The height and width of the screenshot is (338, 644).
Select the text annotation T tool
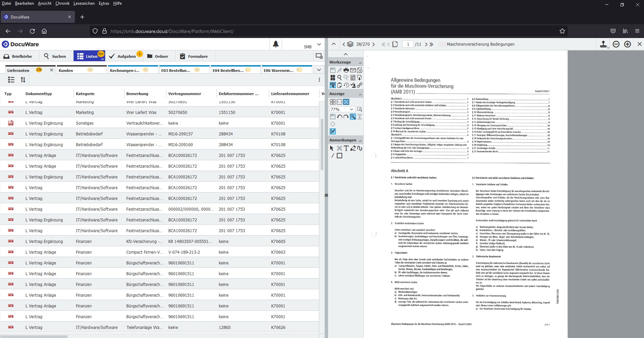(346, 148)
